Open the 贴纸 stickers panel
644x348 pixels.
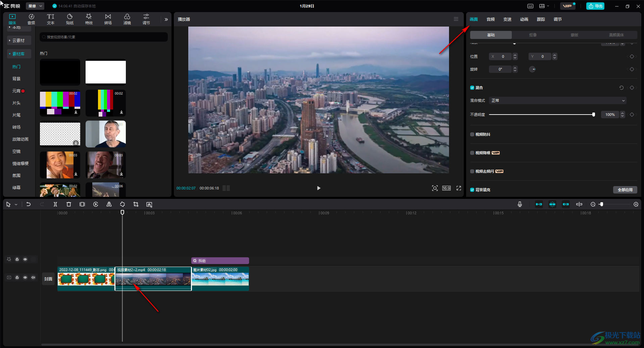[70, 19]
